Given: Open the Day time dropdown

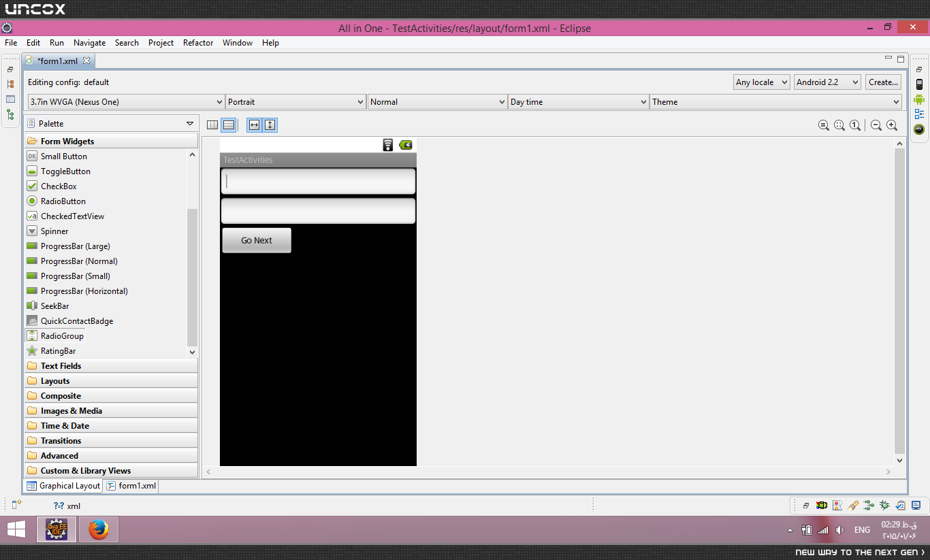Looking at the screenshot, I should [x=579, y=102].
